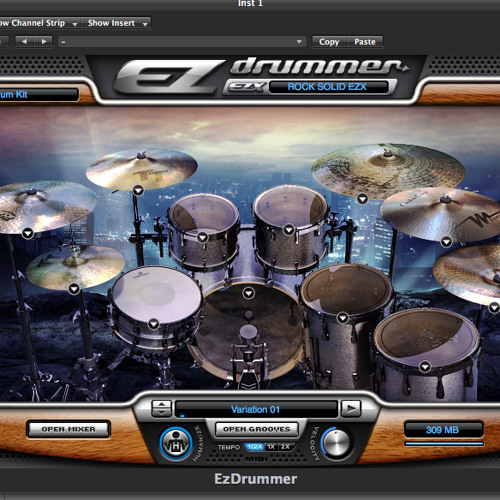Hit the hi-hat cymbal
The height and width of the screenshot is (500, 500).
tap(75, 267)
